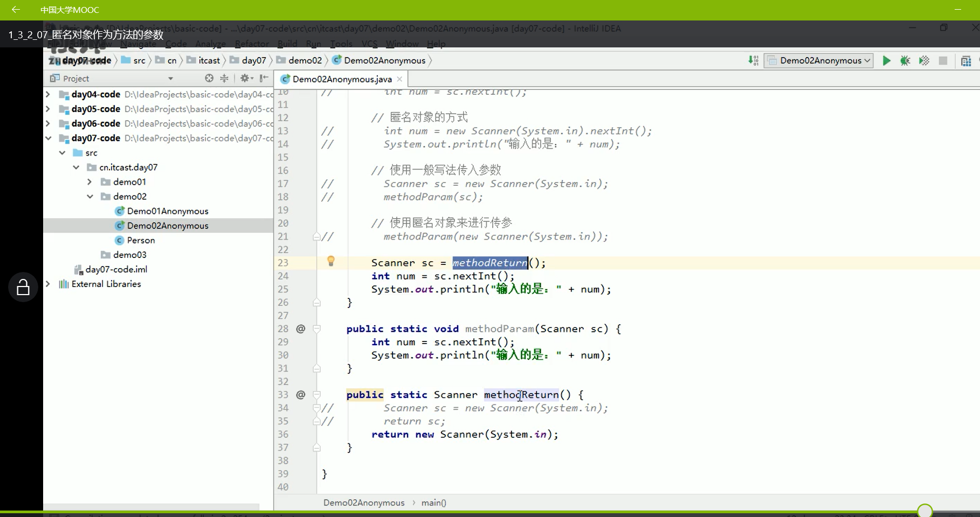Fold the methodParam method at line 28
This screenshot has width=980, height=517.
[317, 329]
